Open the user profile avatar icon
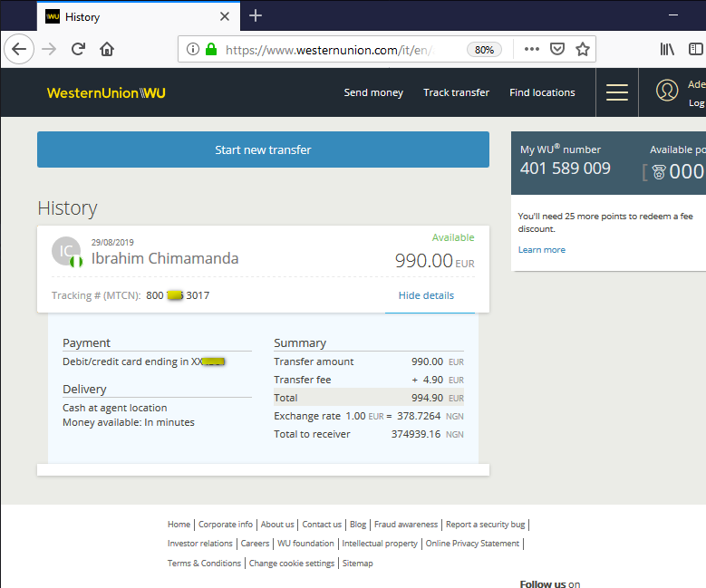 point(667,90)
